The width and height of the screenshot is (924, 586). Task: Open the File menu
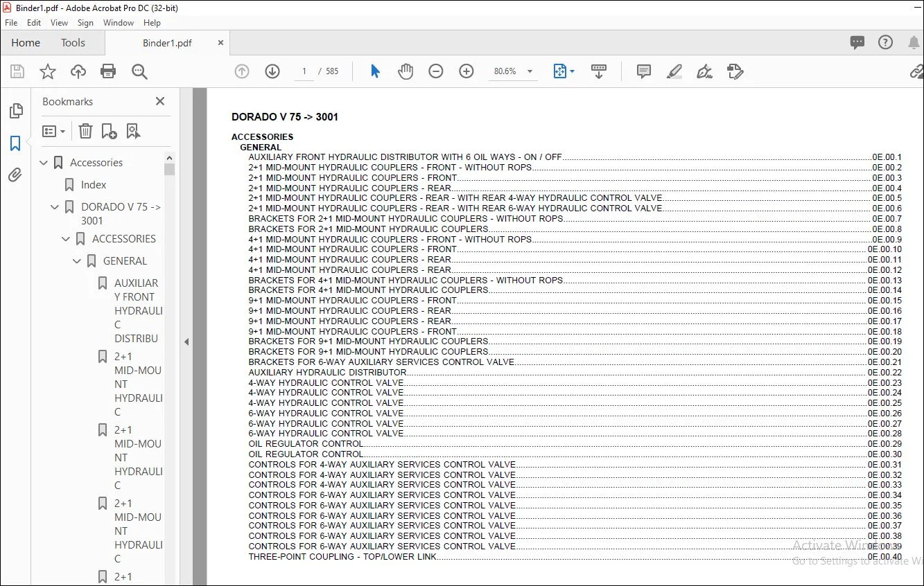click(11, 23)
